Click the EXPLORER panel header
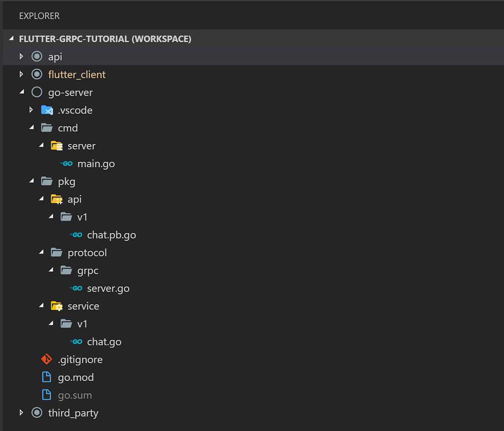Image resolution: width=504 pixels, height=431 pixels. [x=39, y=16]
